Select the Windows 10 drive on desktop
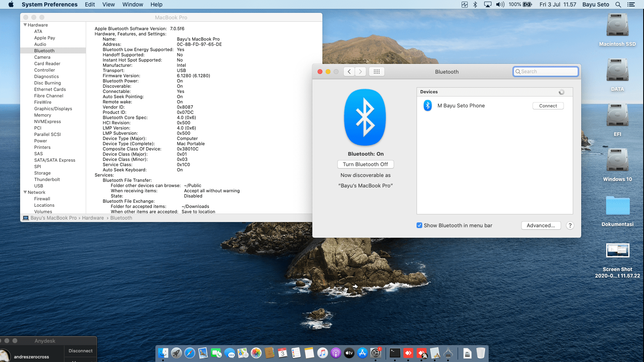The width and height of the screenshot is (644, 362). (617, 165)
